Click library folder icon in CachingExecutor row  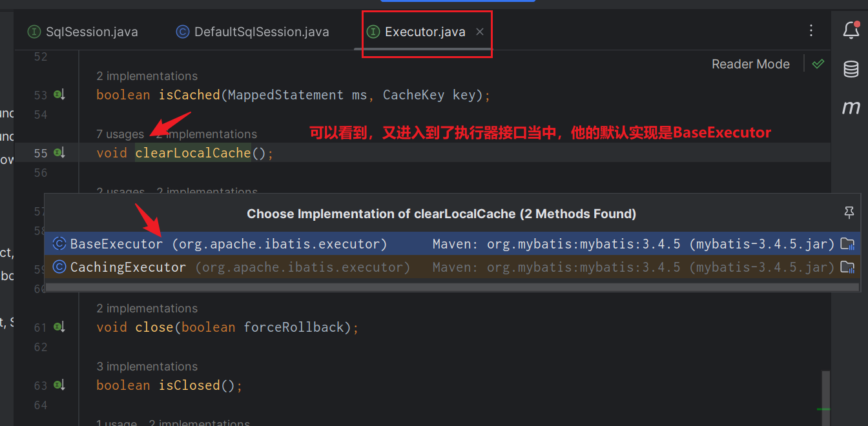pos(847,267)
